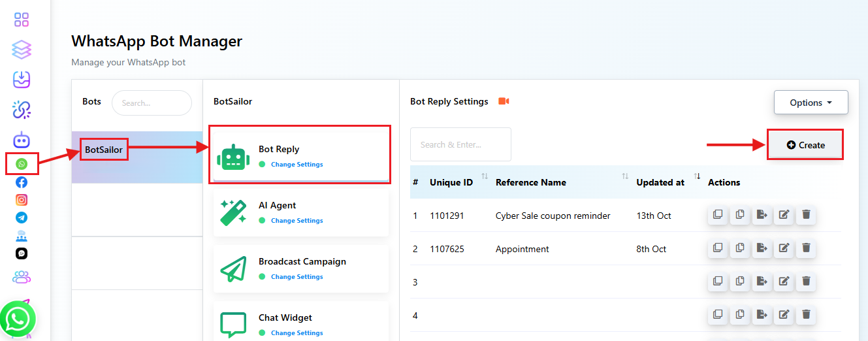
Task: Select the Broadcast Campaign menu card
Action: 300,268
